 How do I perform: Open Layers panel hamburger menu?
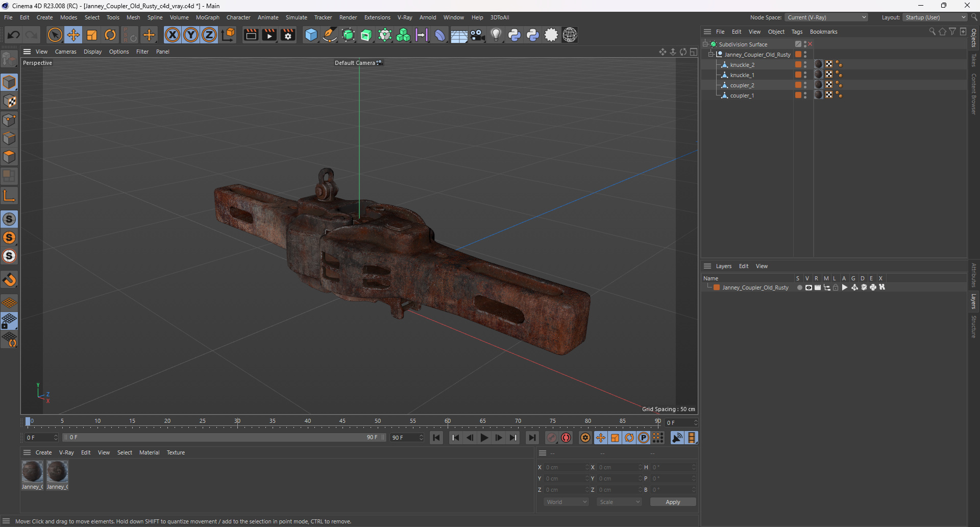pos(707,266)
